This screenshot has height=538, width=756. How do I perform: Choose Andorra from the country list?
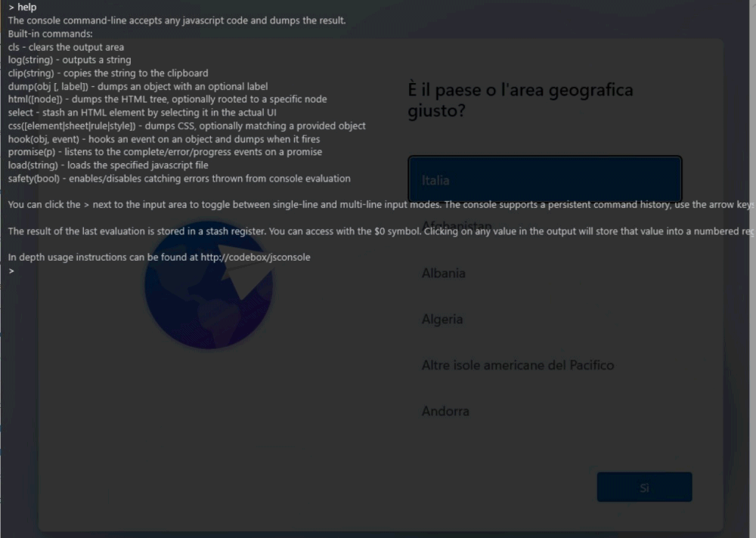(x=445, y=411)
